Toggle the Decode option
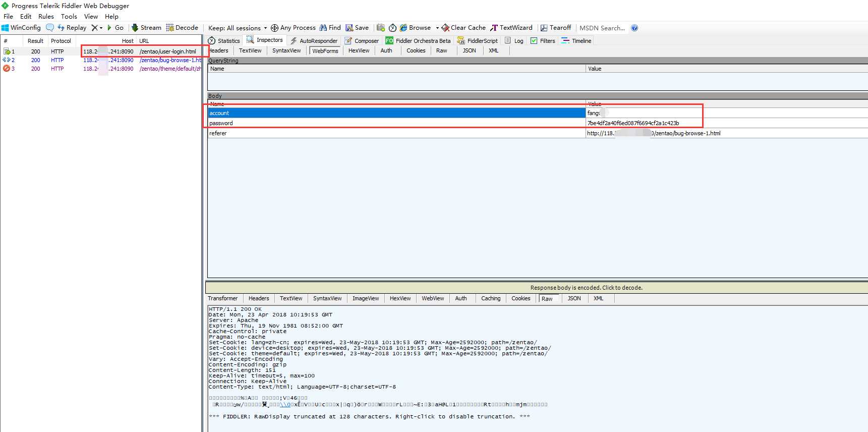868x432 pixels. 182,28
